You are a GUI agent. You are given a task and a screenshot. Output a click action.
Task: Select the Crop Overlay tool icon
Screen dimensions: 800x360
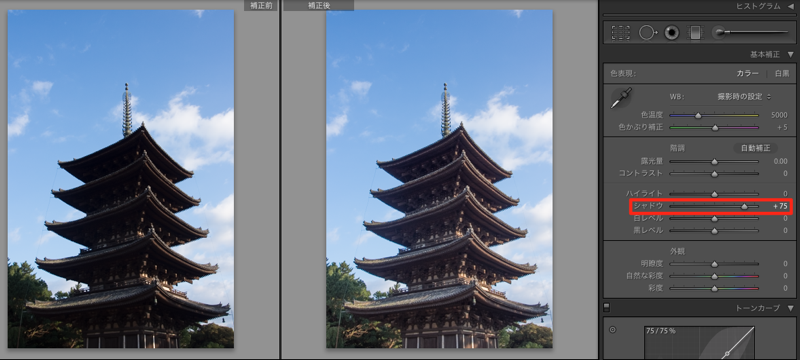620,33
